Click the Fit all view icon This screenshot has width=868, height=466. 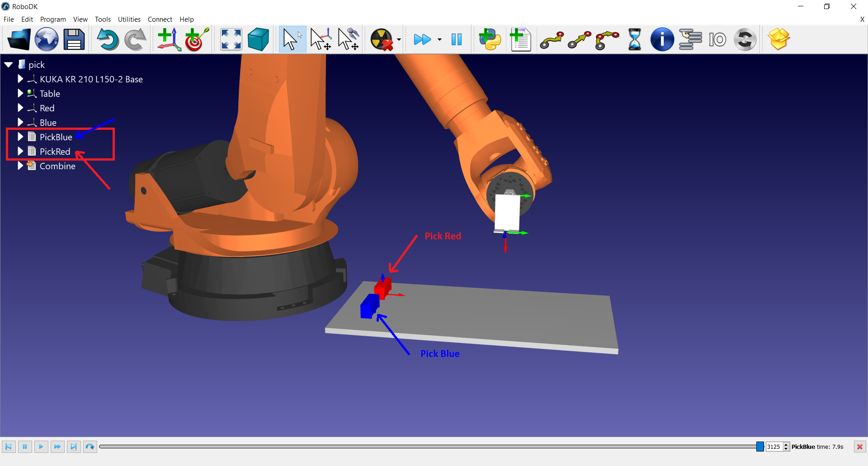(231, 39)
